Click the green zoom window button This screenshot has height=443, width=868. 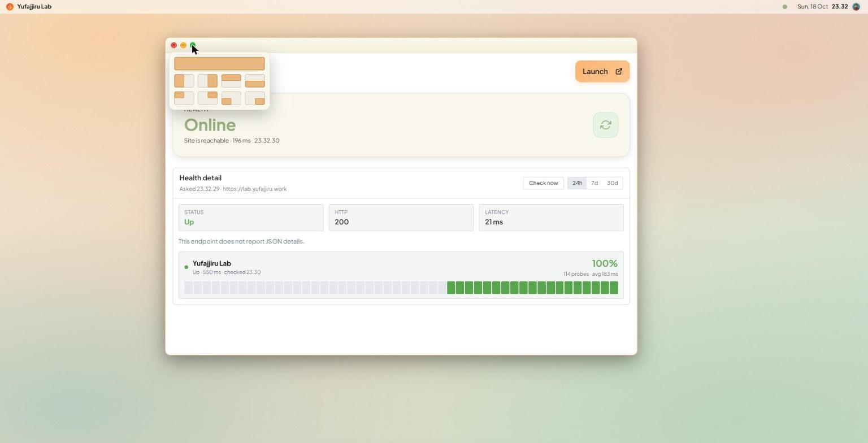(193, 45)
